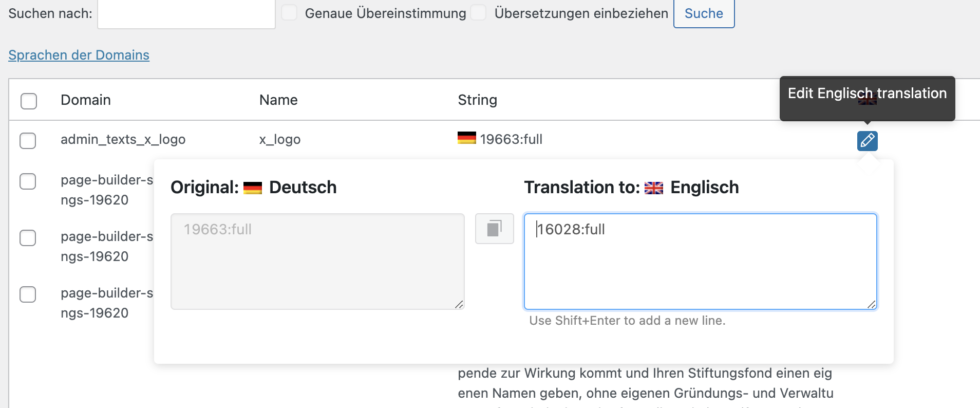This screenshot has width=980, height=408.
Task: Click the resize handle of original textarea
Action: click(x=459, y=304)
